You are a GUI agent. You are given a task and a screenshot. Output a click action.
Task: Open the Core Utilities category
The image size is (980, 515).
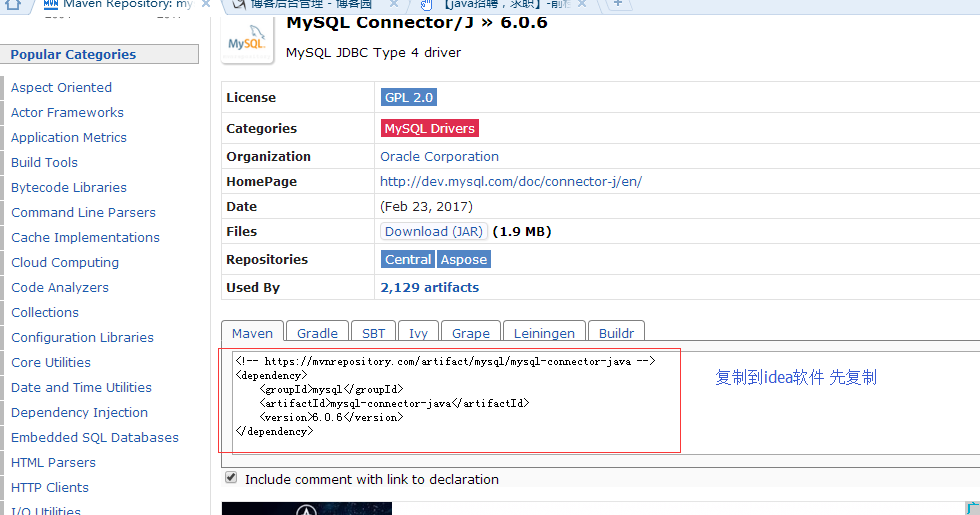tap(51, 362)
